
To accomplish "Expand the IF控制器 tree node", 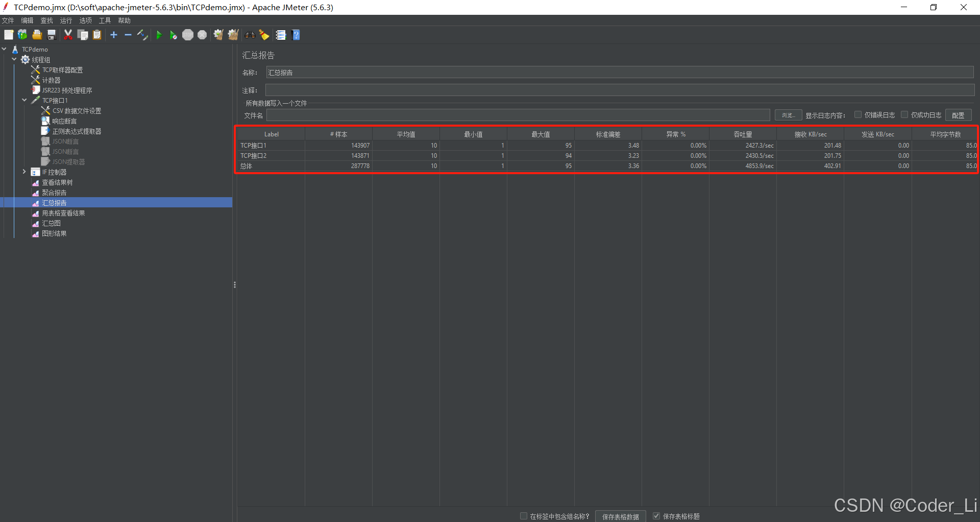I will [24, 172].
